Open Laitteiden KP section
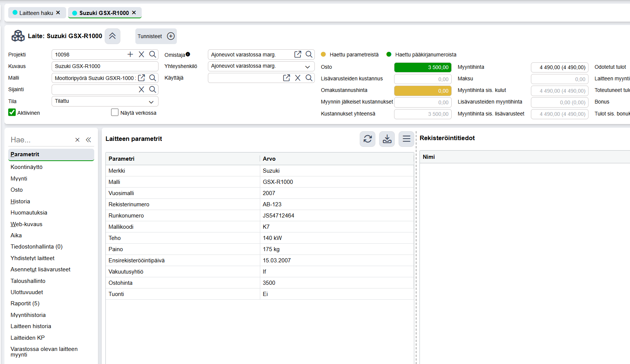 tap(28, 338)
